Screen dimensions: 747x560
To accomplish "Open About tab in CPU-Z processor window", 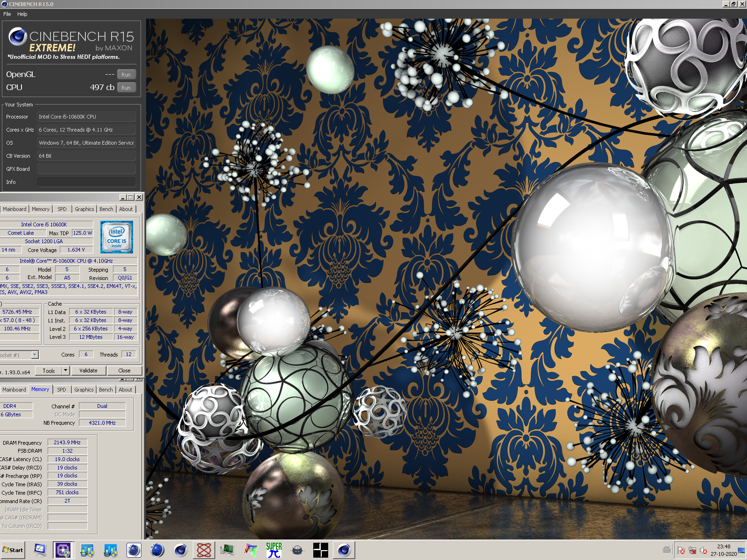I will coord(126,209).
